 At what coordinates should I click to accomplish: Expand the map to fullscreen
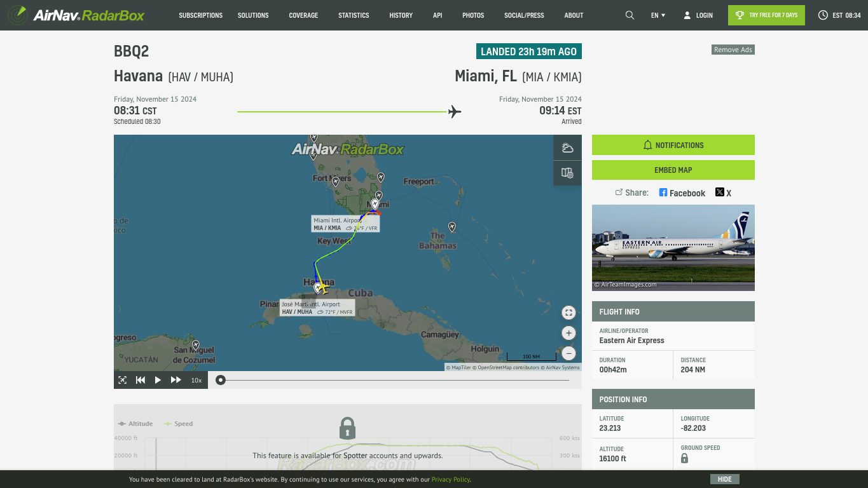pyautogui.click(x=568, y=313)
